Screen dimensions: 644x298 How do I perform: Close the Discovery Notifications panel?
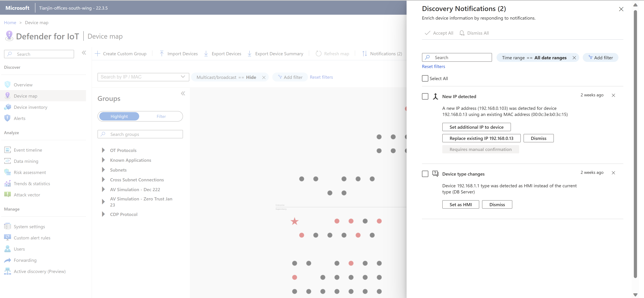(621, 9)
